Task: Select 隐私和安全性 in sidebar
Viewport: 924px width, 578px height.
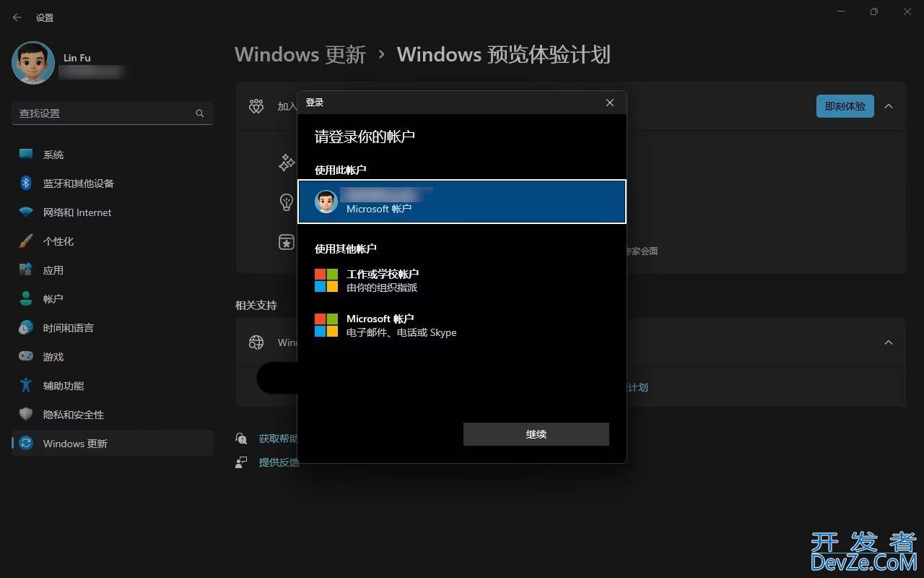Action: [112, 415]
